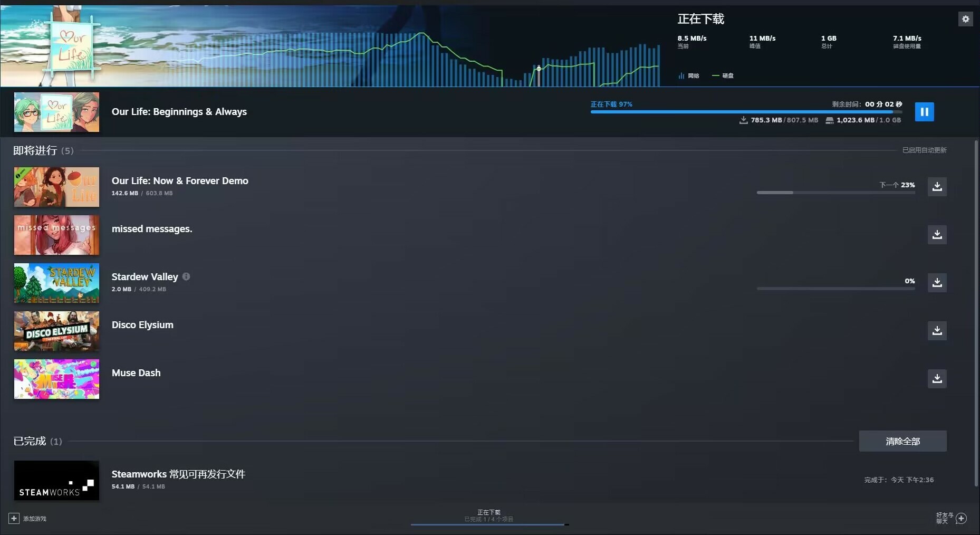The height and width of the screenshot is (535, 980).
Task: Click the Stardew Valley title text
Action: click(145, 276)
